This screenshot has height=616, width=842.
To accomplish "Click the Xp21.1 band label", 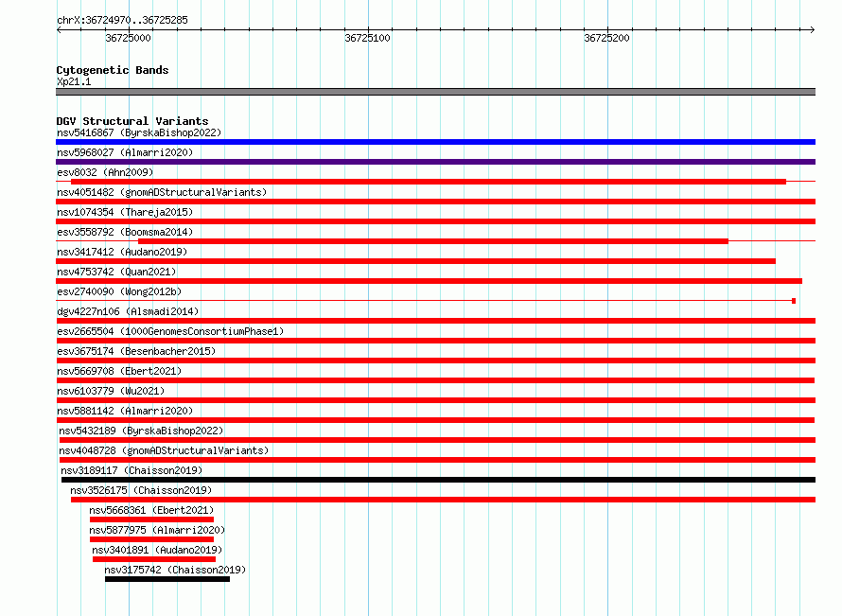I will pos(74,81).
